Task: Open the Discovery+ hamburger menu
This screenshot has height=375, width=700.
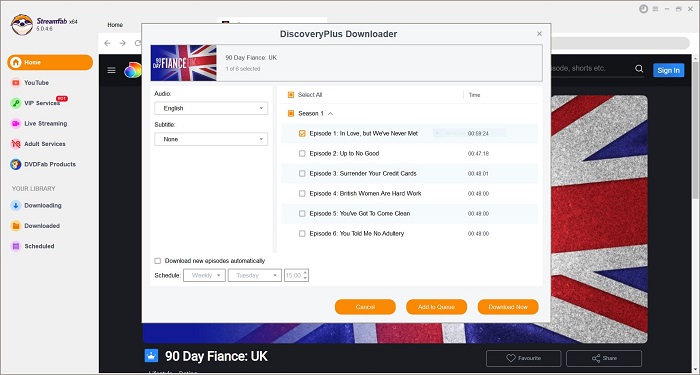Action: coord(112,70)
